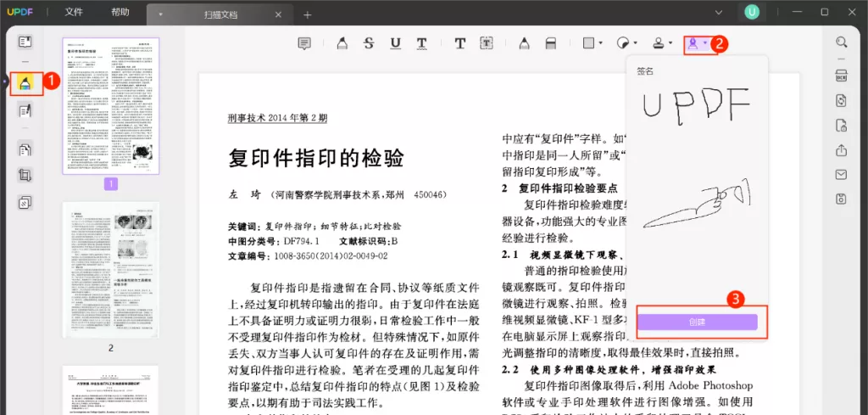
Task: Open a new tab with plus button
Action: coord(308,14)
